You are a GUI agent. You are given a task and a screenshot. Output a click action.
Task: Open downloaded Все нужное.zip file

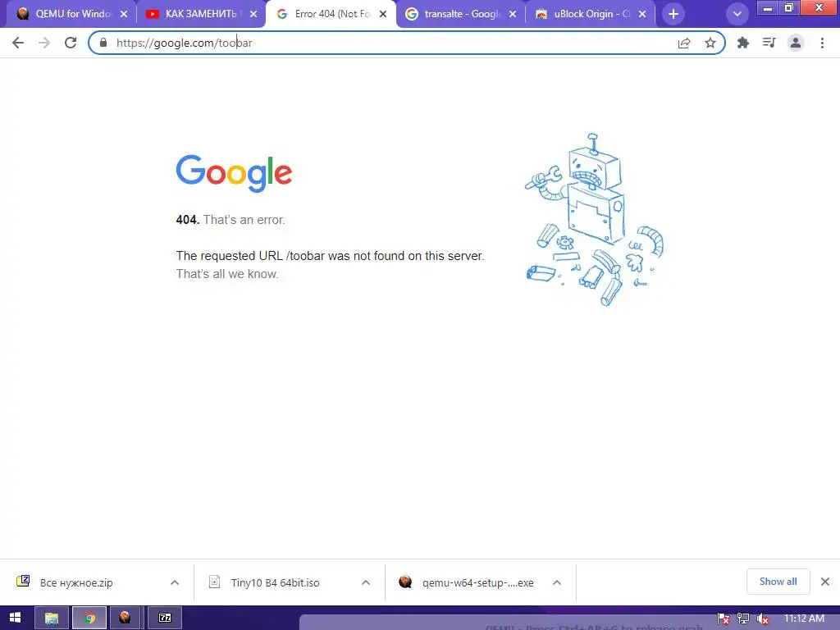(76, 582)
